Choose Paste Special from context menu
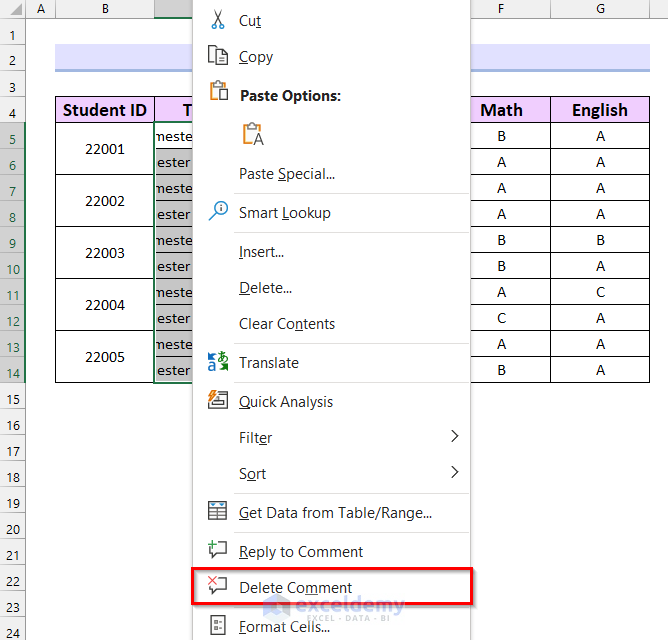 (287, 174)
